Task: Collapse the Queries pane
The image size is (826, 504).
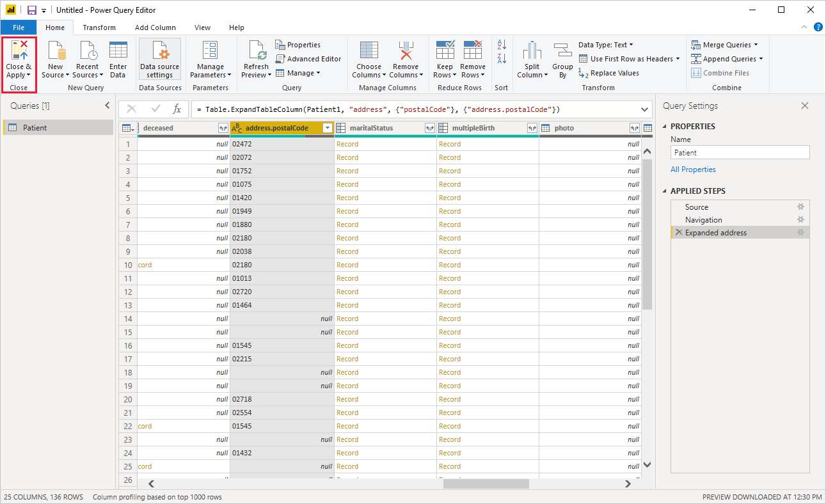Action: (x=107, y=106)
